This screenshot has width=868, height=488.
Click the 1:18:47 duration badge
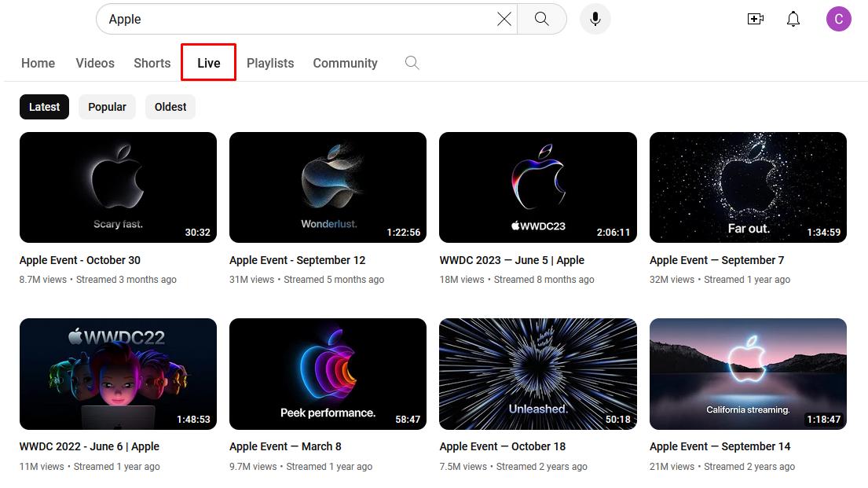[x=824, y=420]
